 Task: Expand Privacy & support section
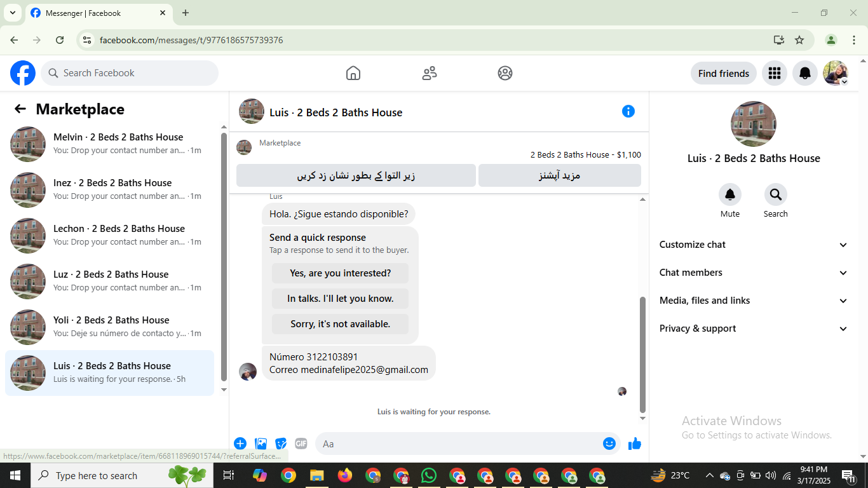click(x=754, y=329)
